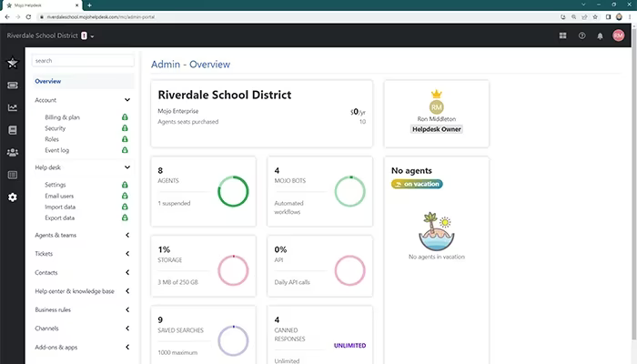Viewport: 637px width, 364px height.
Task: Click the UNLIMITED label on Canned Responses
Action: [x=349, y=345]
